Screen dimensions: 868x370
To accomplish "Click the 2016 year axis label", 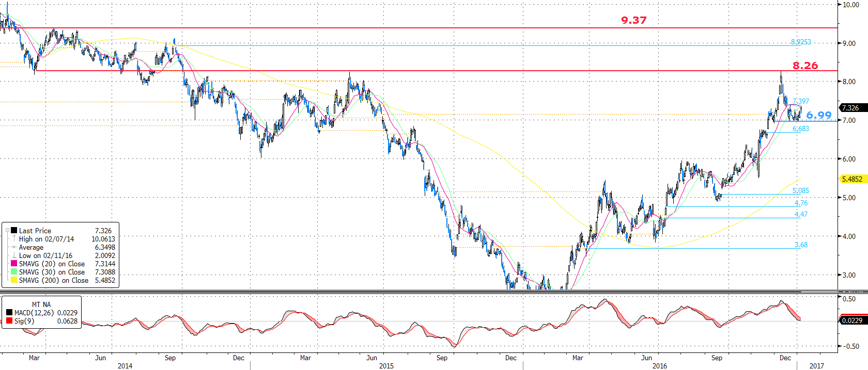I will click(660, 366).
